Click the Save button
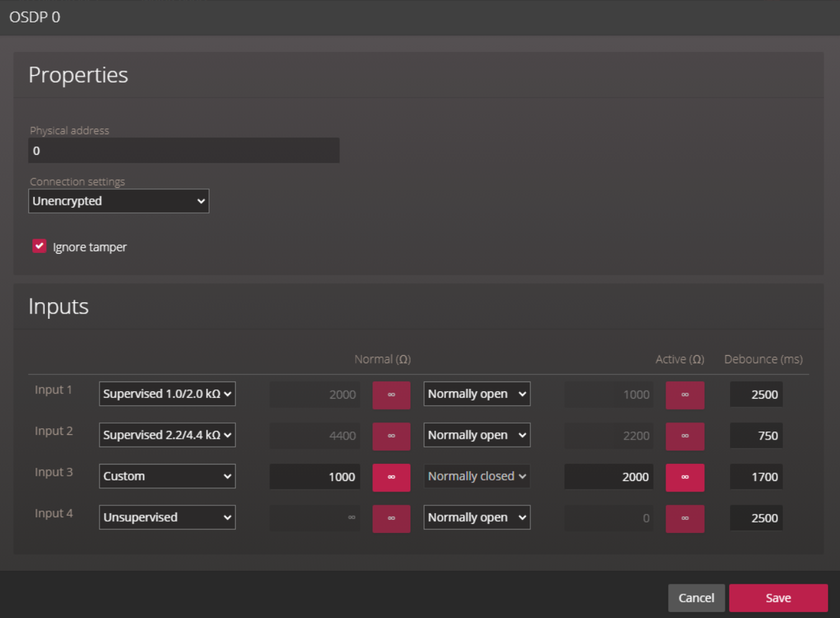840x618 pixels. click(x=778, y=598)
